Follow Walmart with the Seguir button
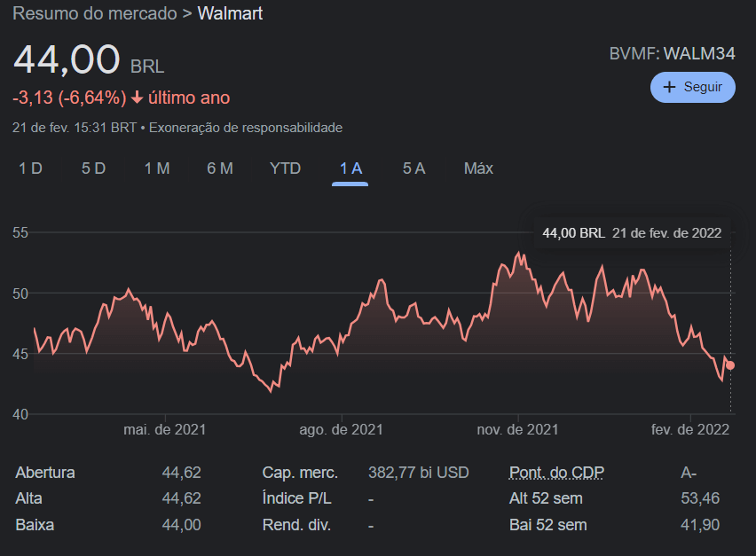 click(x=693, y=87)
